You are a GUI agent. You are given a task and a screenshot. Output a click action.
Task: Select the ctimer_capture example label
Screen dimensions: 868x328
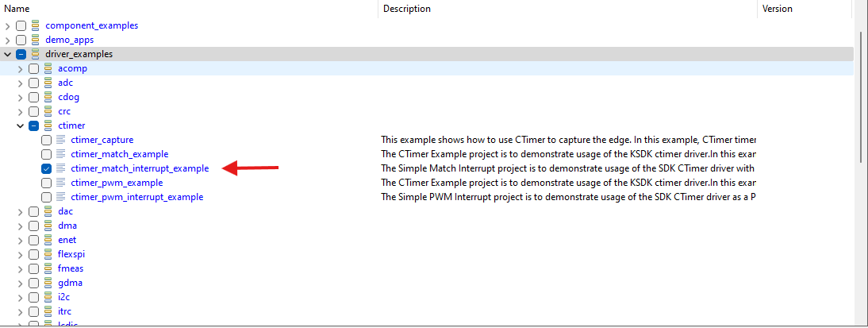pos(102,140)
